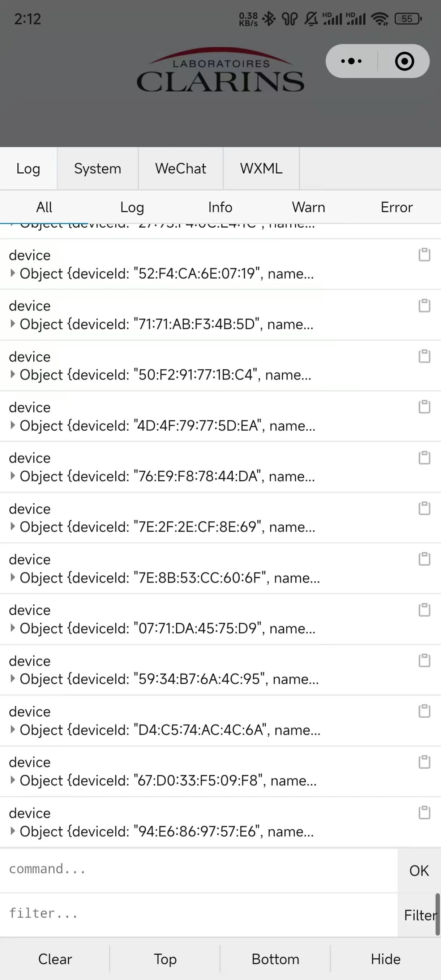The height and width of the screenshot is (980, 441).
Task: Copy the 52:F4:CA:6E:07:19 device log entry
Action: click(424, 255)
